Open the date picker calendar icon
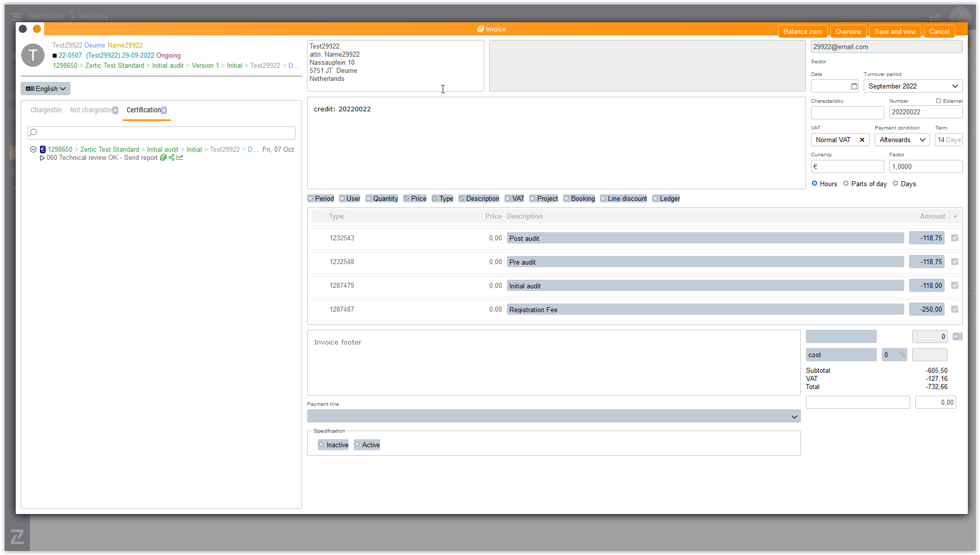This screenshot has height=555, width=980. (x=854, y=87)
